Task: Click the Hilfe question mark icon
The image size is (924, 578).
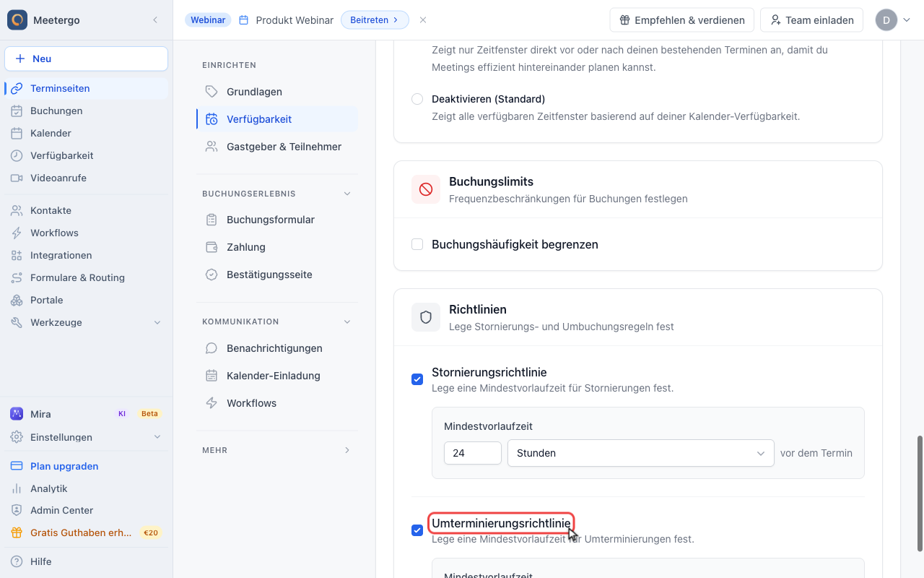Action: click(x=17, y=561)
